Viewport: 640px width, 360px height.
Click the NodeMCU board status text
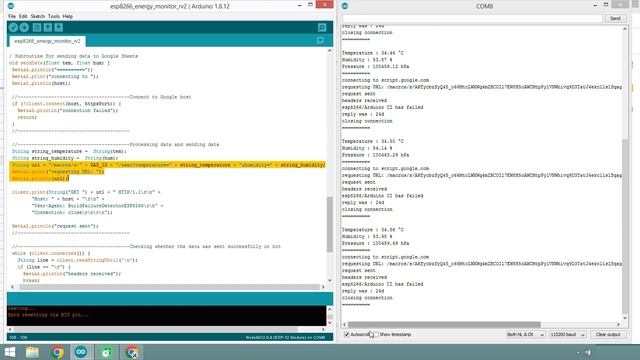(x=285, y=338)
